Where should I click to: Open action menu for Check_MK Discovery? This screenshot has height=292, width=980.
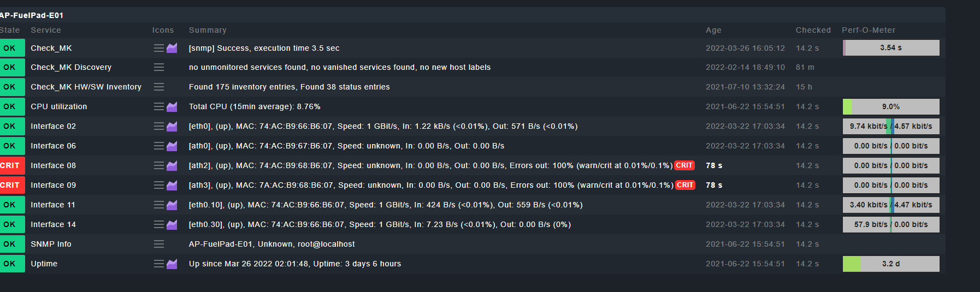(x=159, y=67)
